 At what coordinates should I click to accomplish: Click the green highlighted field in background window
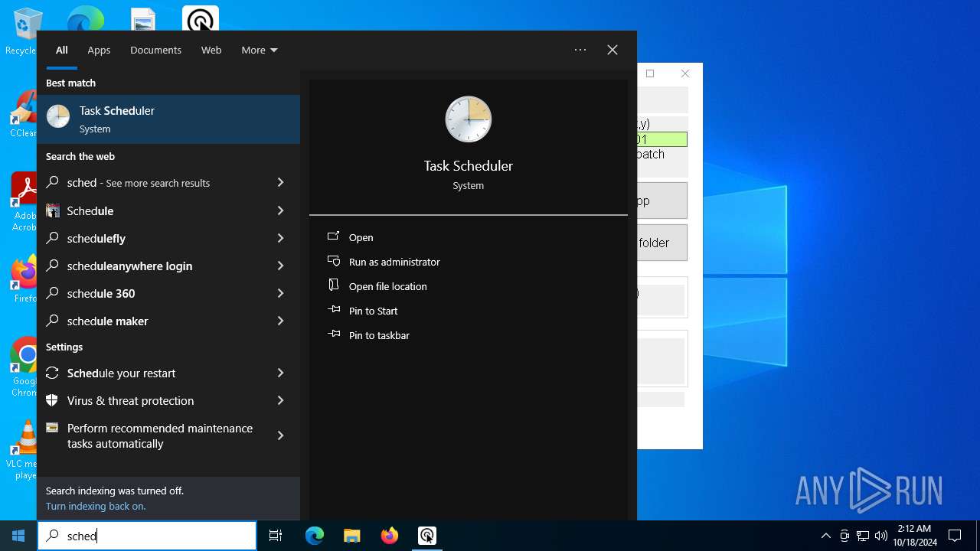tap(662, 139)
